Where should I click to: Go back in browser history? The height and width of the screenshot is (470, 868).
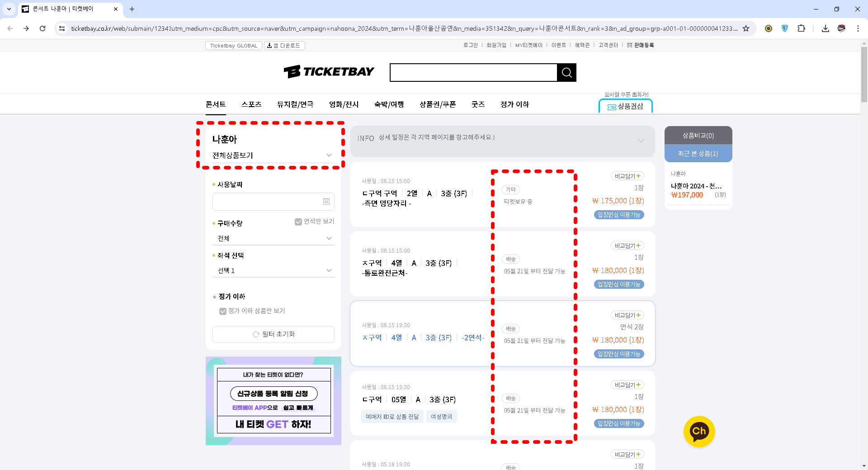(x=10, y=28)
